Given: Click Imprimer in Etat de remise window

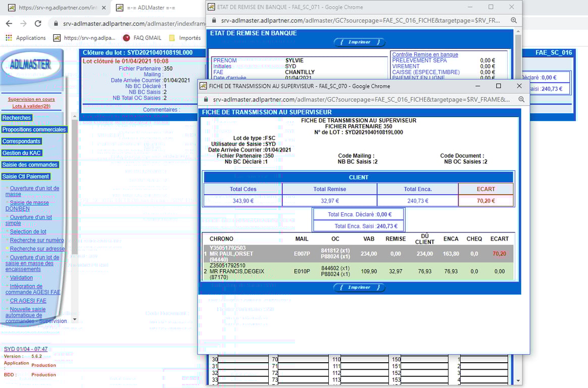Looking at the screenshot, I should [x=359, y=42].
